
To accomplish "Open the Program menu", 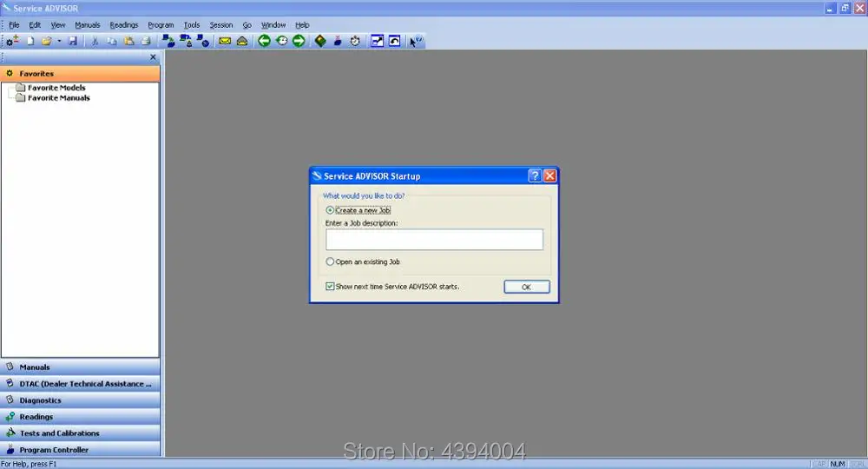I will click(161, 25).
